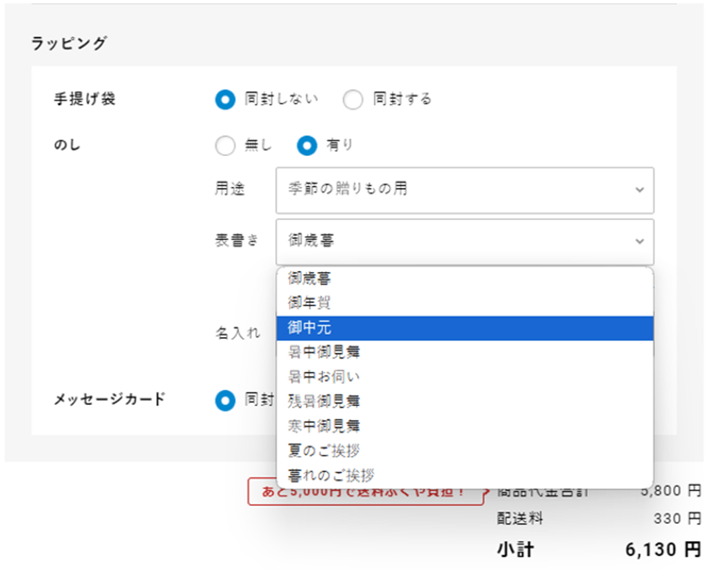Image resolution: width=714 pixels, height=588 pixels.
Task: Select 同封しない radio for 手提げ袋
Action: 225,100
